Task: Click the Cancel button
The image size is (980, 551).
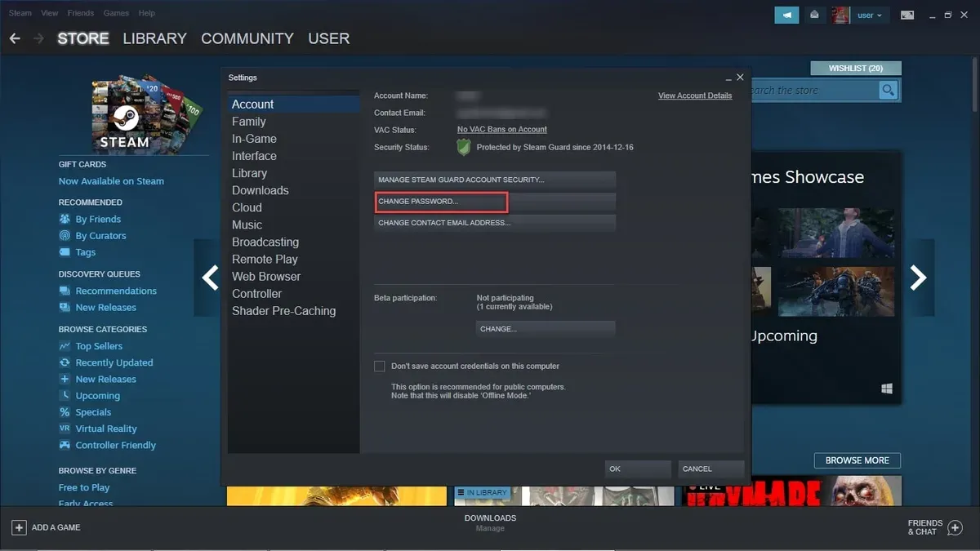Action: coord(711,469)
